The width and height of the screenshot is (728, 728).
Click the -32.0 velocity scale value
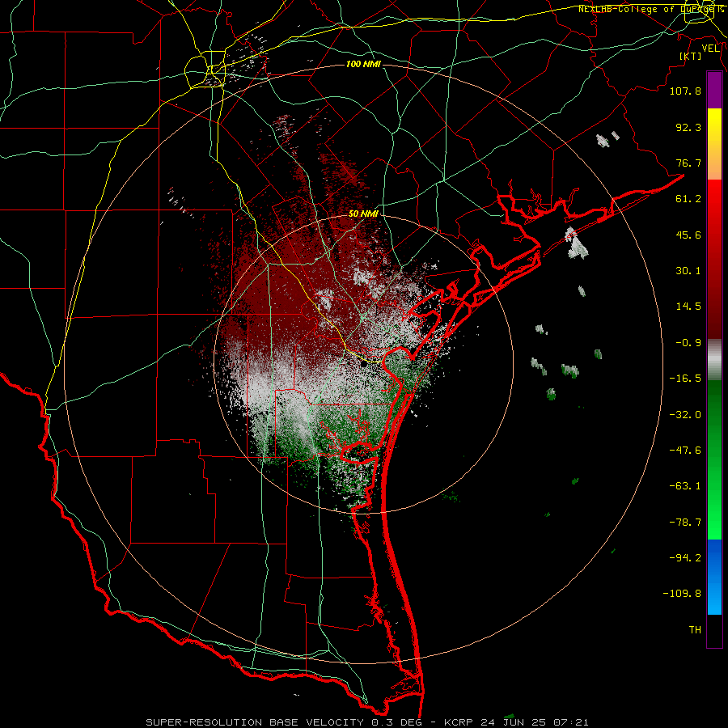[x=685, y=415]
